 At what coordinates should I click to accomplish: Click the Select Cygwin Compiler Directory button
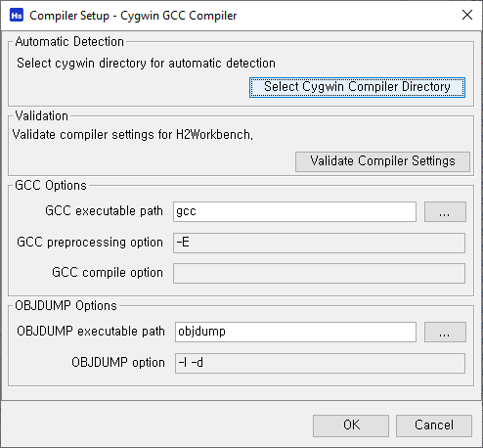(x=357, y=87)
